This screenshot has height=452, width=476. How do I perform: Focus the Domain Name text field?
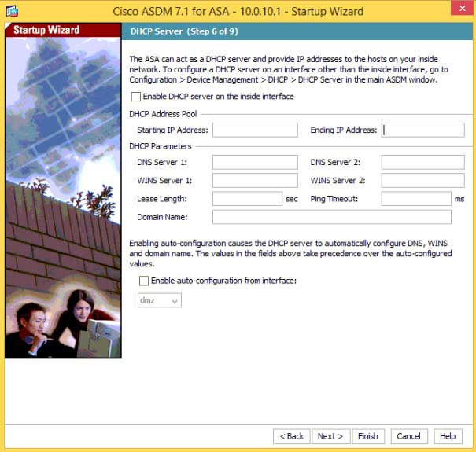click(332, 217)
